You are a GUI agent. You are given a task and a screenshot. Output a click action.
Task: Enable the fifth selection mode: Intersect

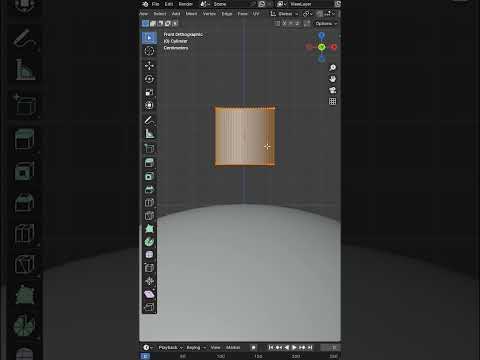click(x=175, y=23)
